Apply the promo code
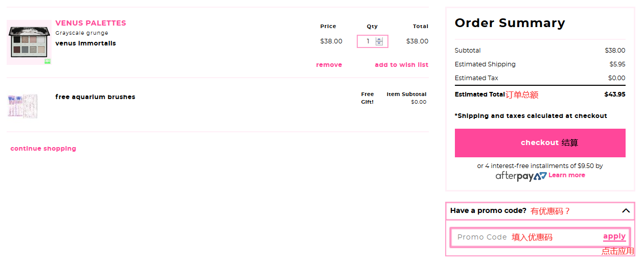The width and height of the screenshot is (644, 262). pyautogui.click(x=614, y=236)
